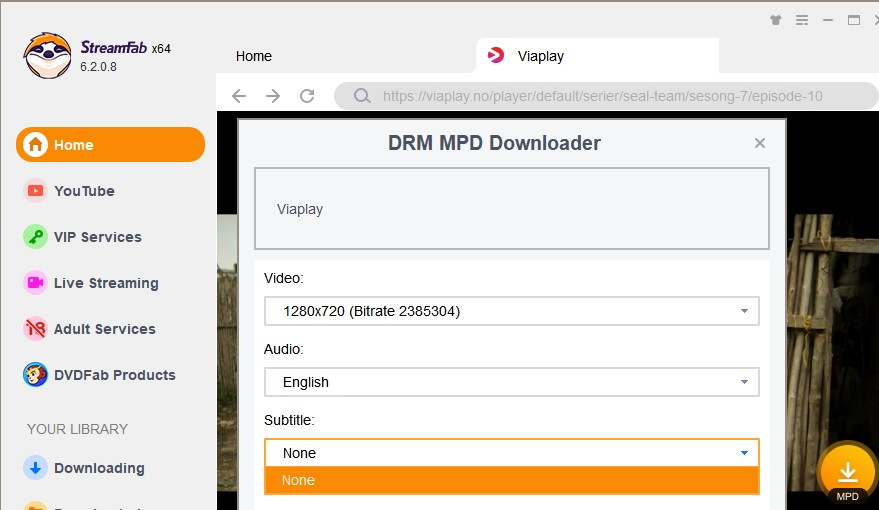Viewport: 879px width, 510px height.
Task: Click the pink Live Streaming camera icon
Action: (35, 283)
